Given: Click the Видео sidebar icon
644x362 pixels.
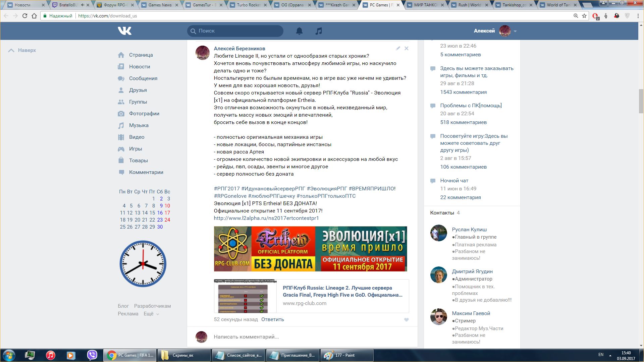Looking at the screenshot, I should [x=121, y=137].
